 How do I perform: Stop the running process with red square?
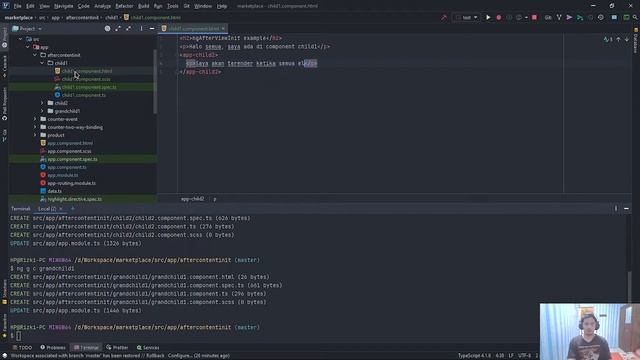[534, 18]
